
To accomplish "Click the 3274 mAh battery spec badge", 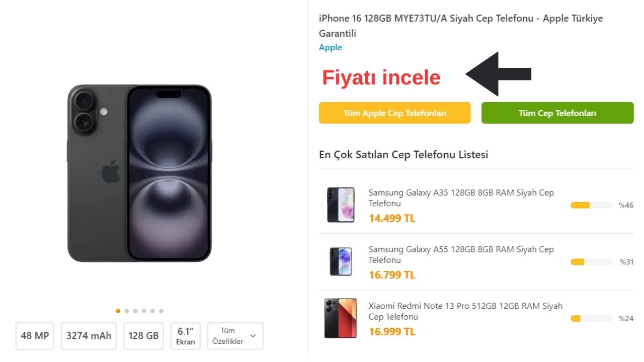I will click(89, 336).
